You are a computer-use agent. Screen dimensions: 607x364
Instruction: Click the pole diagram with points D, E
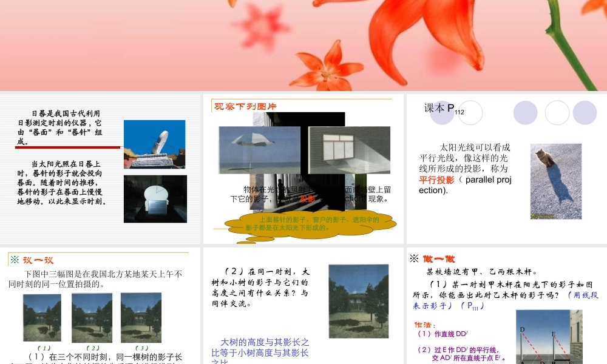(548, 337)
